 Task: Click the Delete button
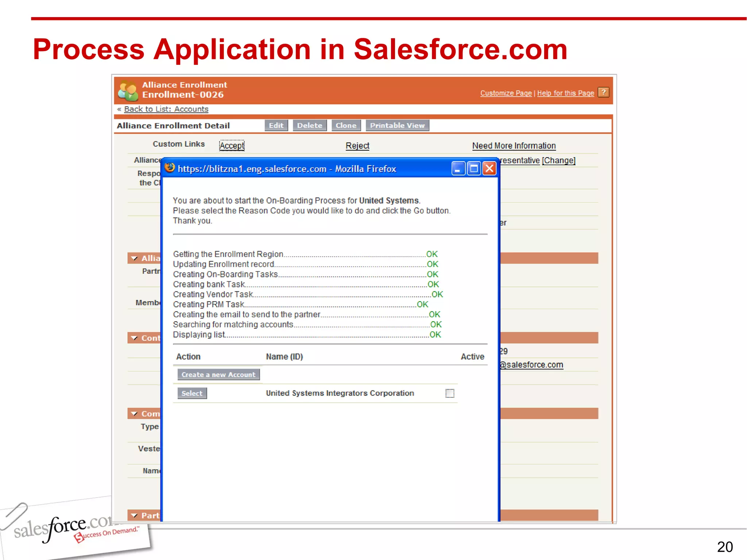pos(310,125)
